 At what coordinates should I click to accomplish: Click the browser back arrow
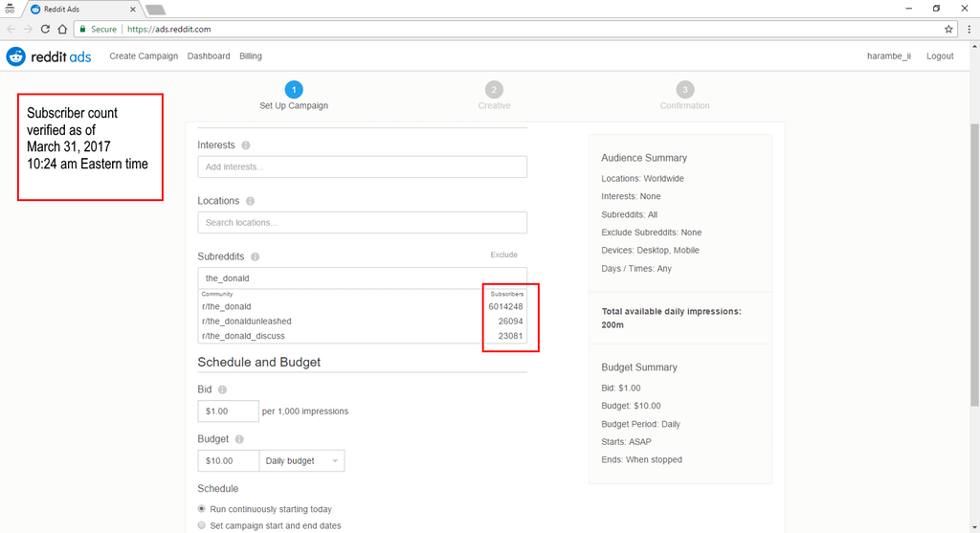(11, 29)
